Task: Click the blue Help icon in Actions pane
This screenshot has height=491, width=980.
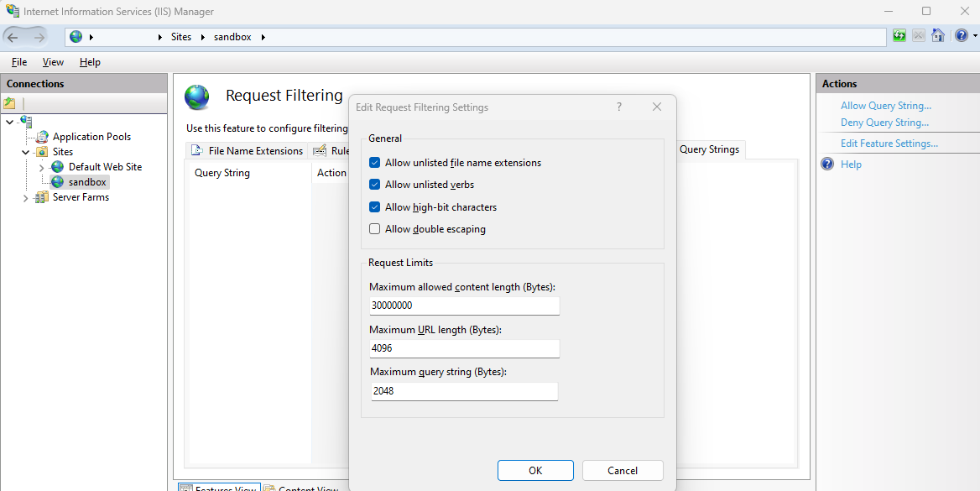Action: (x=827, y=165)
